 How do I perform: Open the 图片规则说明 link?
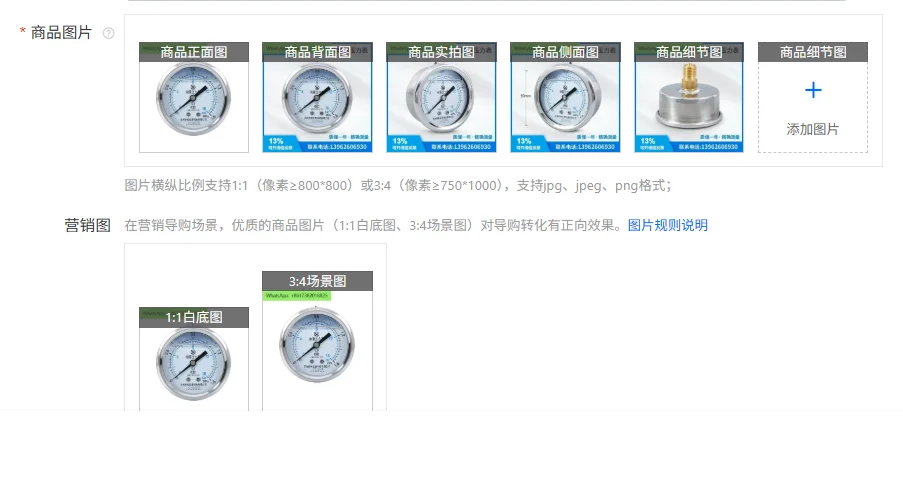[x=667, y=225]
